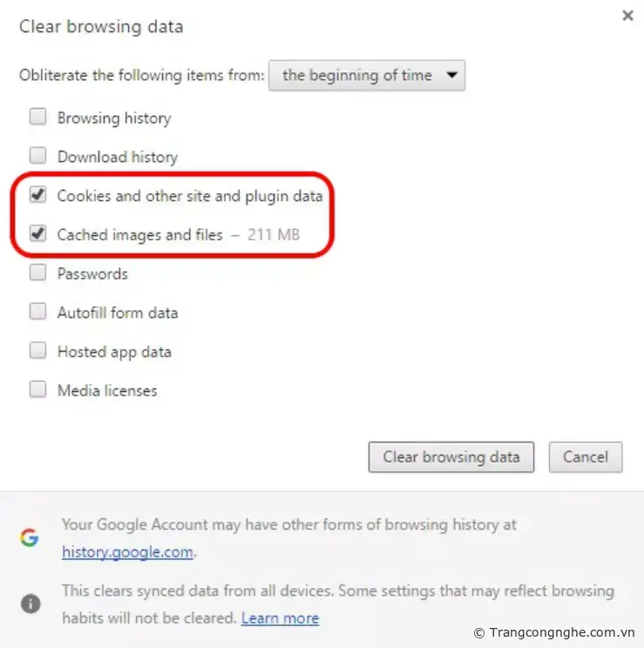
Task: Click the Google logo icon
Action: (30, 537)
